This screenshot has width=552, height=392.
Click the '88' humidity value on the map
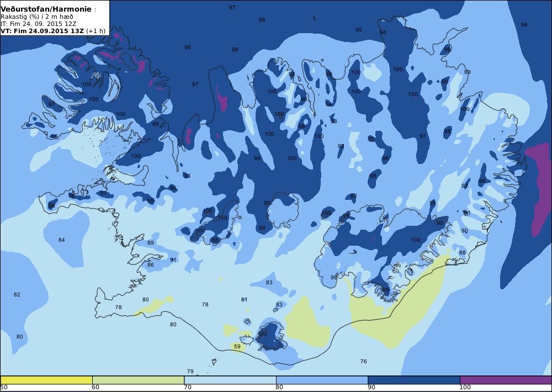click(462, 252)
